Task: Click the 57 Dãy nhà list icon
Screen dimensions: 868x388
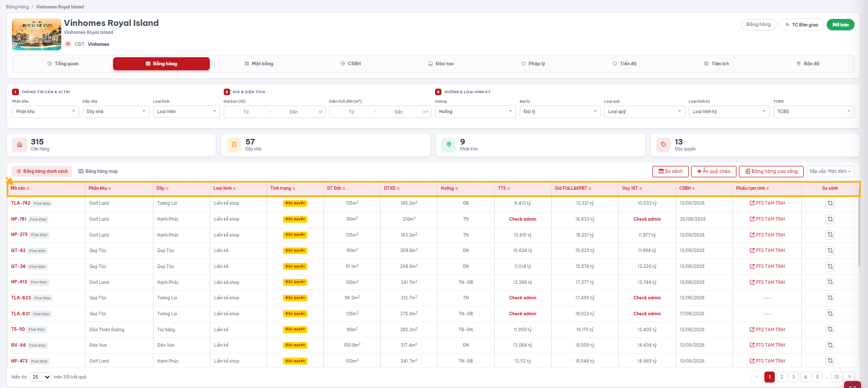Action: [234, 145]
